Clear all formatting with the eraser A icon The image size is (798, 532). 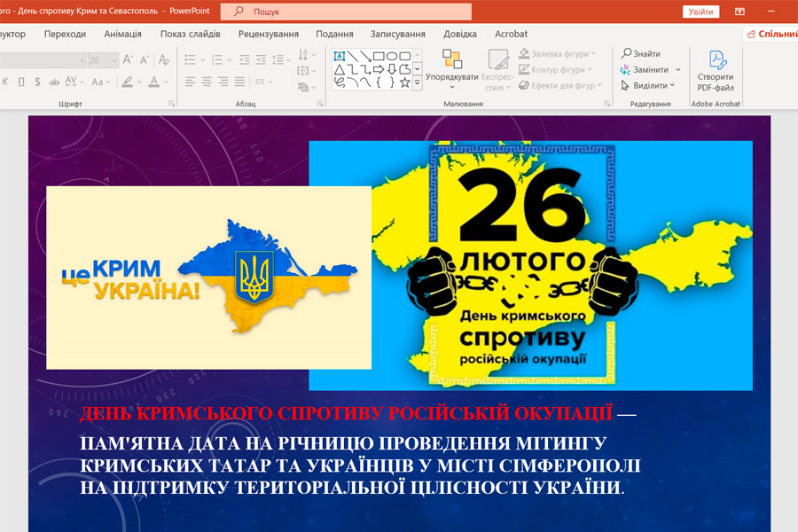163,60
